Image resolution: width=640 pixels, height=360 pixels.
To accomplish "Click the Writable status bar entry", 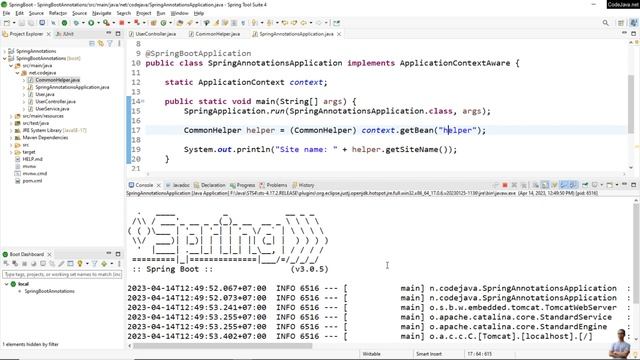I will click(x=371, y=354).
